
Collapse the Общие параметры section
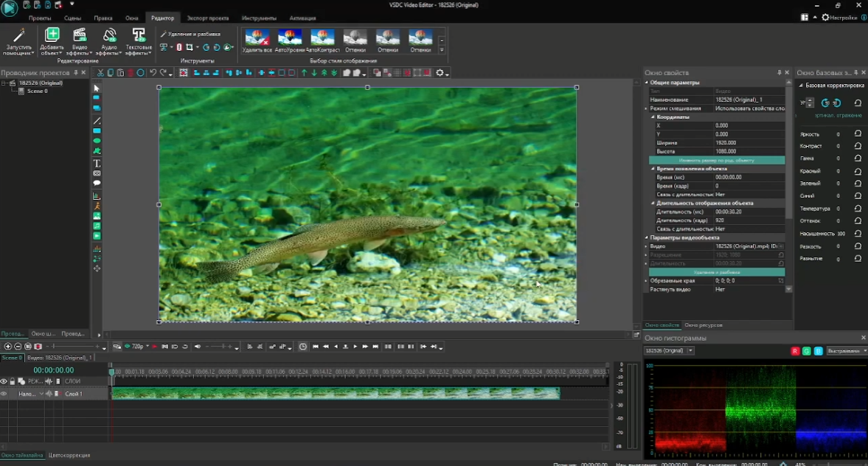[x=646, y=83]
